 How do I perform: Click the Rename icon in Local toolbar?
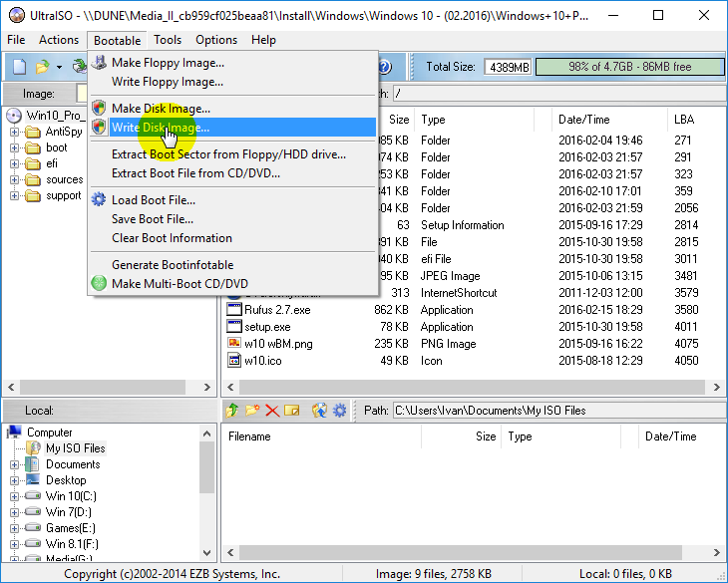click(292, 411)
